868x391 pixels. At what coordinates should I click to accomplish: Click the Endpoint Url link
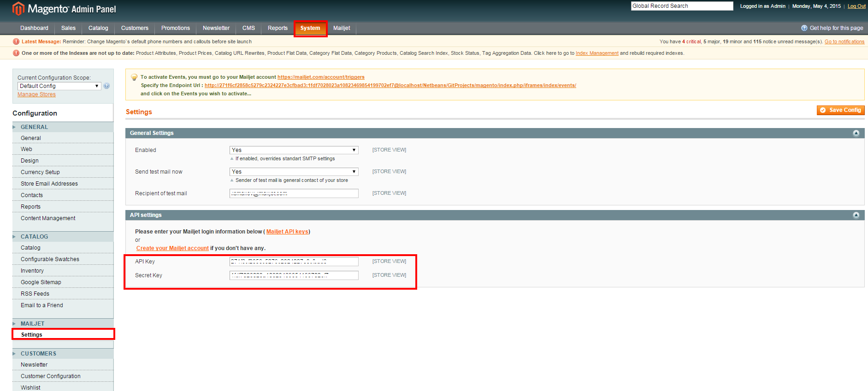(390, 85)
